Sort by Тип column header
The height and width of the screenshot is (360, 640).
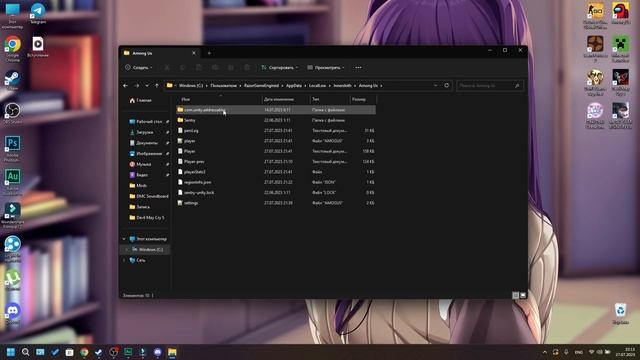pyautogui.click(x=329, y=99)
